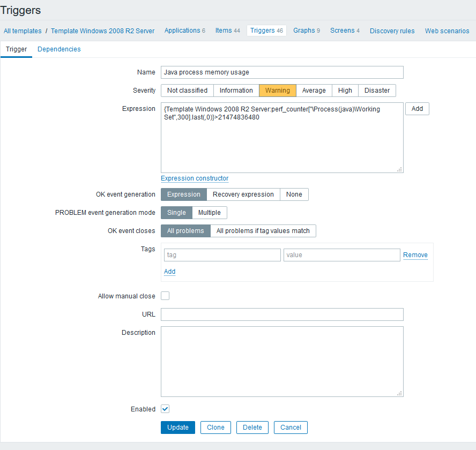The width and height of the screenshot is (476, 450).
Task: Go to the Items tab
Action: point(228,31)
